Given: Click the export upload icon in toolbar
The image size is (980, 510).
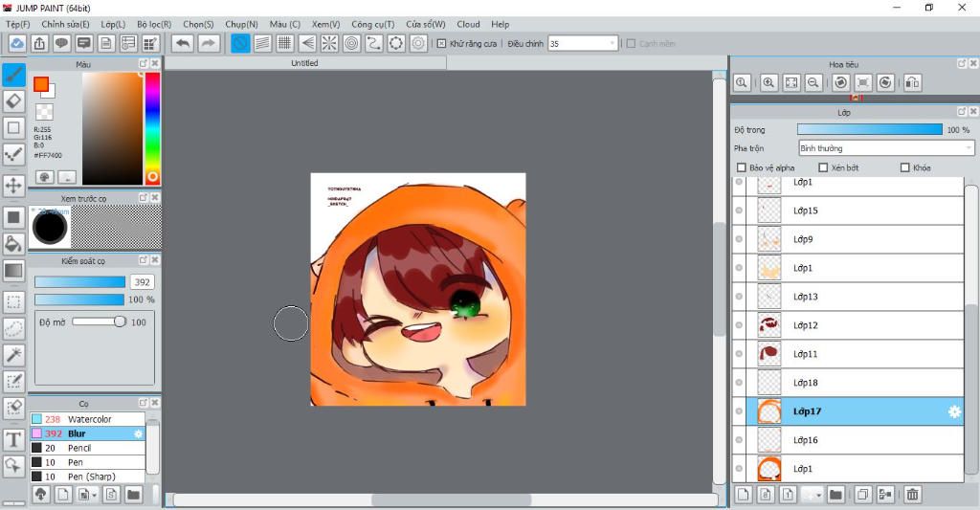Looking at the screenshot, I should (39, 43).
